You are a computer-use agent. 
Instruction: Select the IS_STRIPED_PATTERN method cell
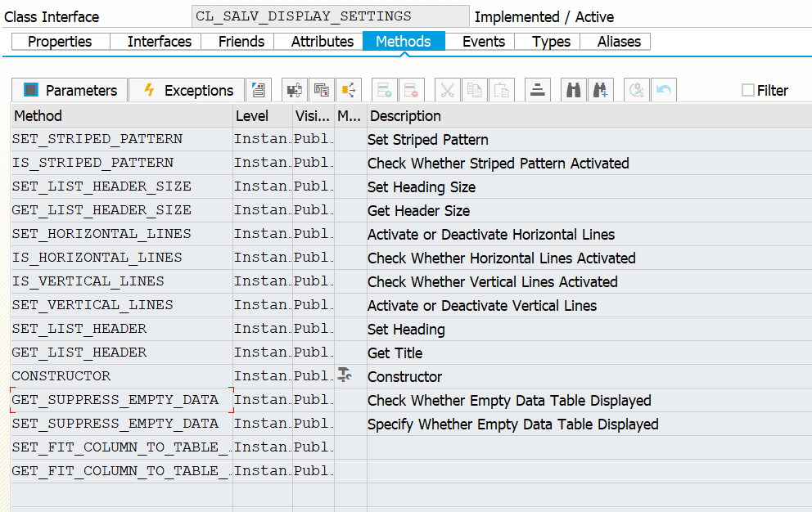pyautogui.click(x=122, y=163)
